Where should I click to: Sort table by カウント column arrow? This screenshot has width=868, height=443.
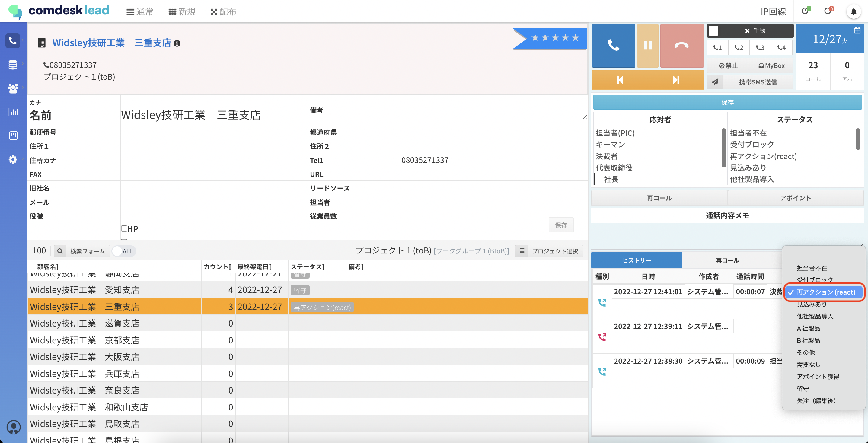(x=230, y=267)
